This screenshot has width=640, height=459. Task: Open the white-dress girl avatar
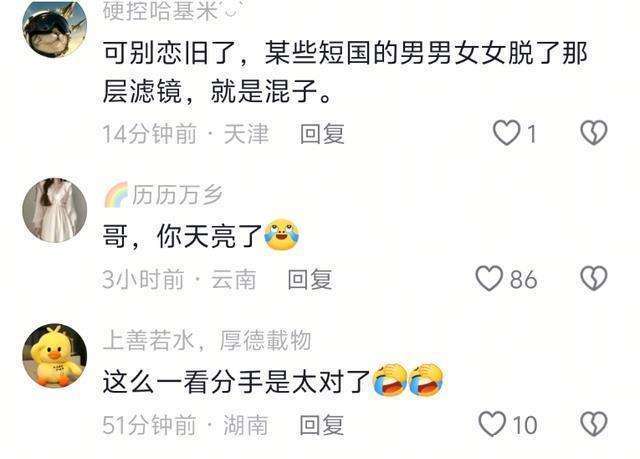[55, 210]
